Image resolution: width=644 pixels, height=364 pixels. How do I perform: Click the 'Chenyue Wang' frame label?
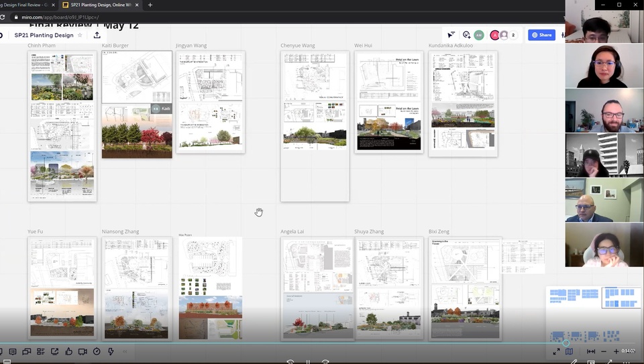(x=298, y=46)
